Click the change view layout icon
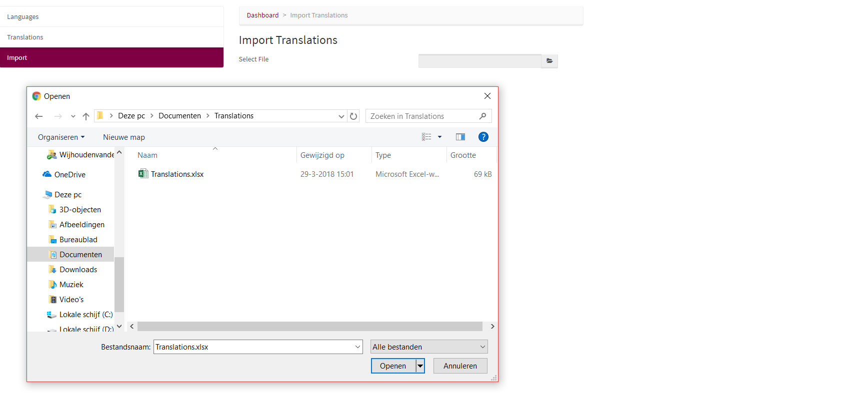The image size is (868, 401). coord(426,137)
